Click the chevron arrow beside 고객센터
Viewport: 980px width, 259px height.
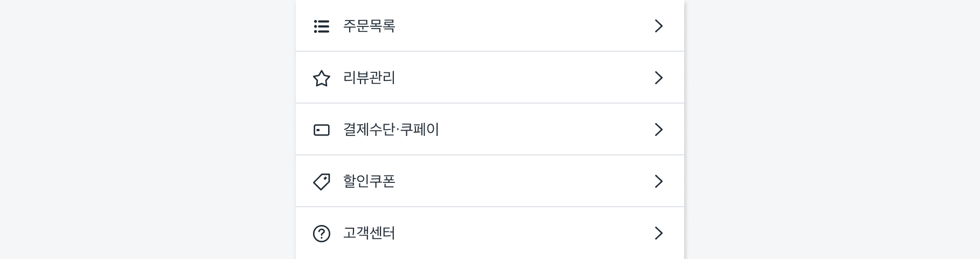click(x=658, y=233)
